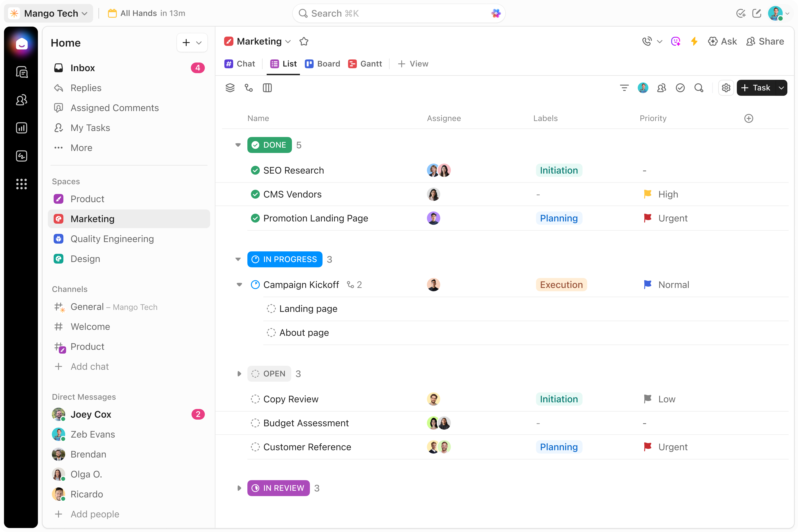Viewport: 798px width, 532px height.
Task: Click the layers group-by icon in toolbar
Action: [230, 88]
